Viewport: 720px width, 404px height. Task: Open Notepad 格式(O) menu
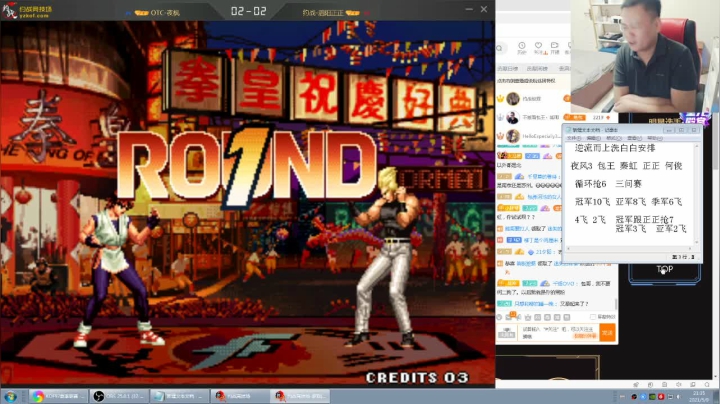613,138
